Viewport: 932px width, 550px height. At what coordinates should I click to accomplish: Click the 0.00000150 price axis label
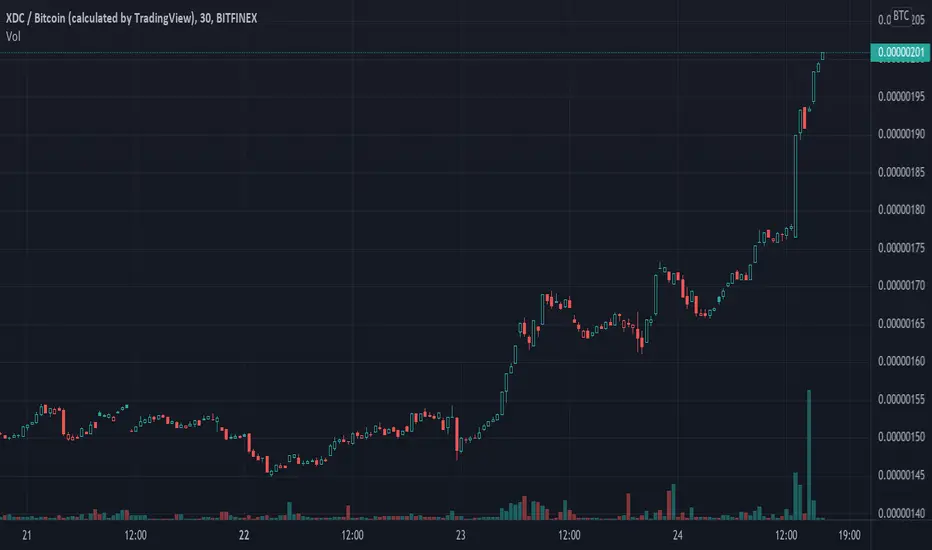901,437
